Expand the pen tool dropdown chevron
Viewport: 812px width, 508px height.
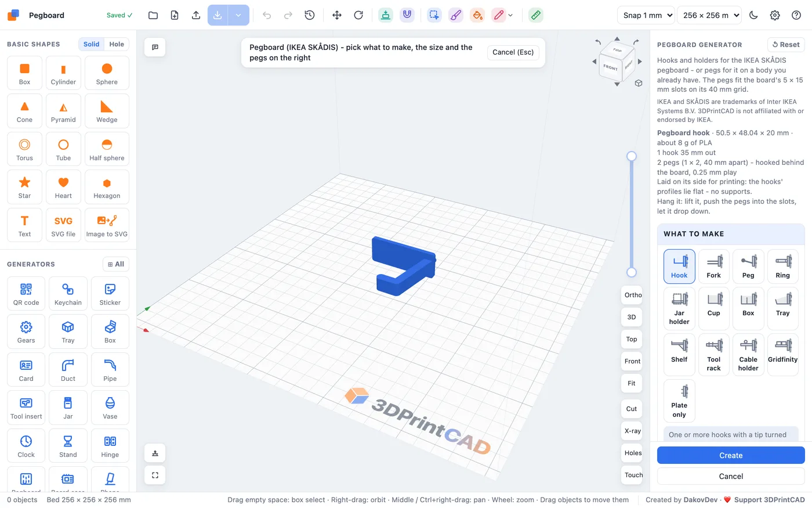pos(510,16)
